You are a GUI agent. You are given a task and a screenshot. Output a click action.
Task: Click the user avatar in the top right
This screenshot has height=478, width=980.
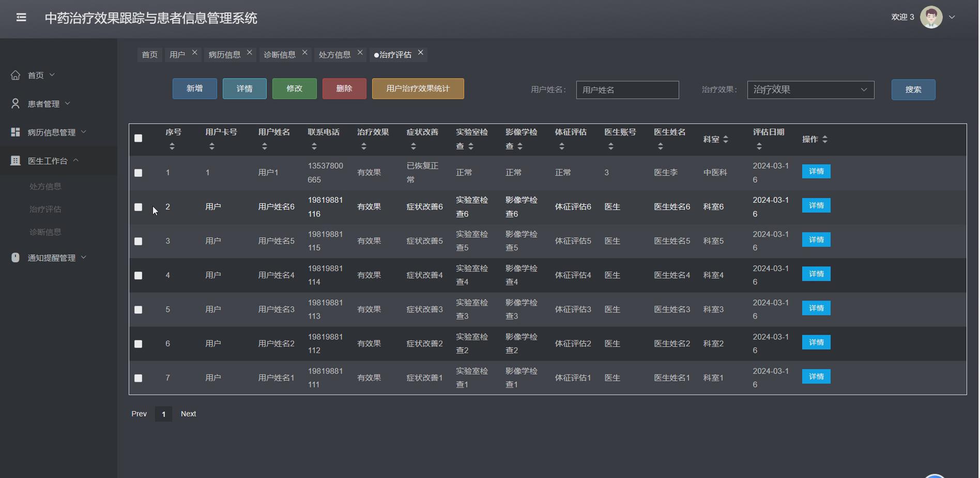pyautogui.click(x=930, y=17)
